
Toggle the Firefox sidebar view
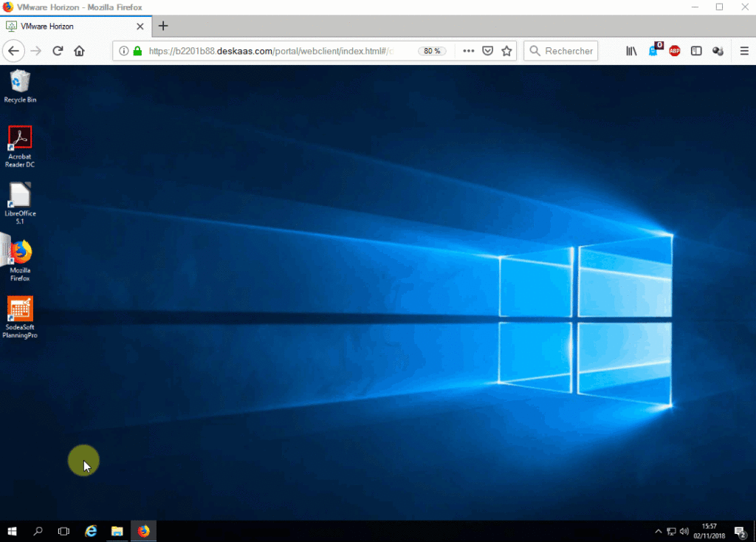[x=695, y=51]
